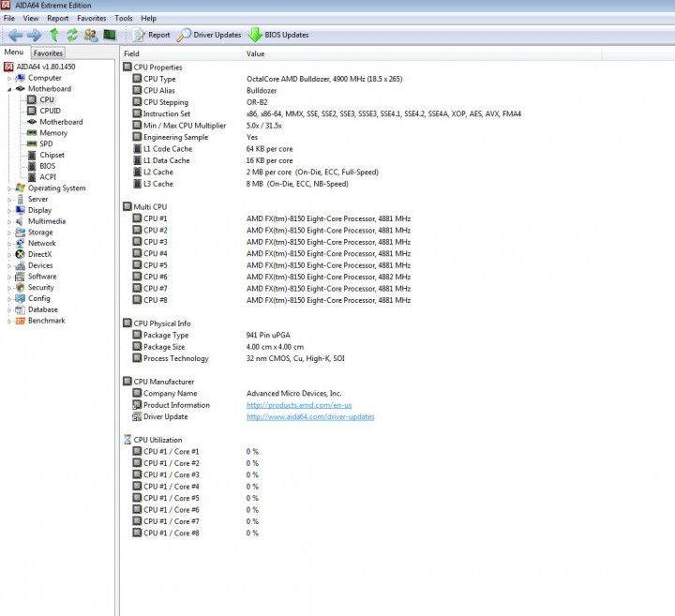
Task: Click the CPU Utilization hourglass icon
Action: coord(127,440)
